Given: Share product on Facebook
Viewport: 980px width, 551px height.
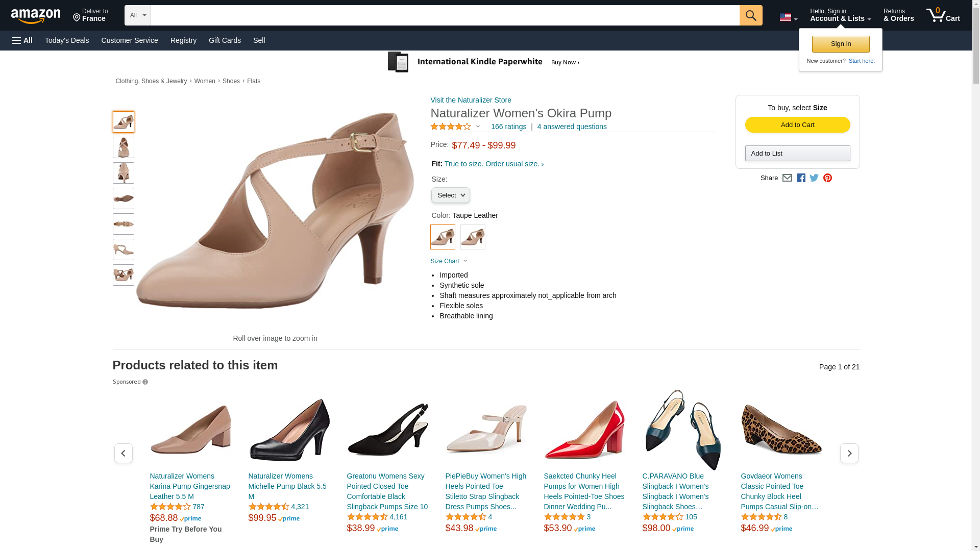Looking at the screenshot, I should [801, 178].
